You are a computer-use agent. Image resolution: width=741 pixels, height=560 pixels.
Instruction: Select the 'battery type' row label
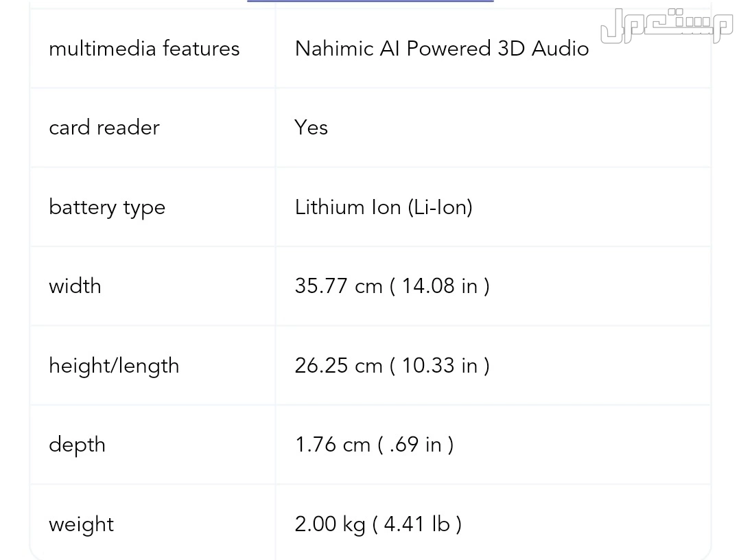tap(107, 207)
